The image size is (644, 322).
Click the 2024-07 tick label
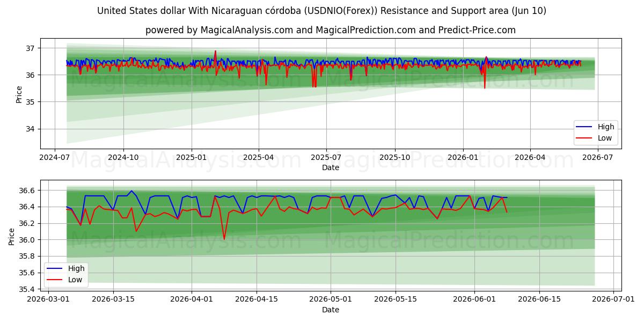pyautogui.click(x=55, y=157)
